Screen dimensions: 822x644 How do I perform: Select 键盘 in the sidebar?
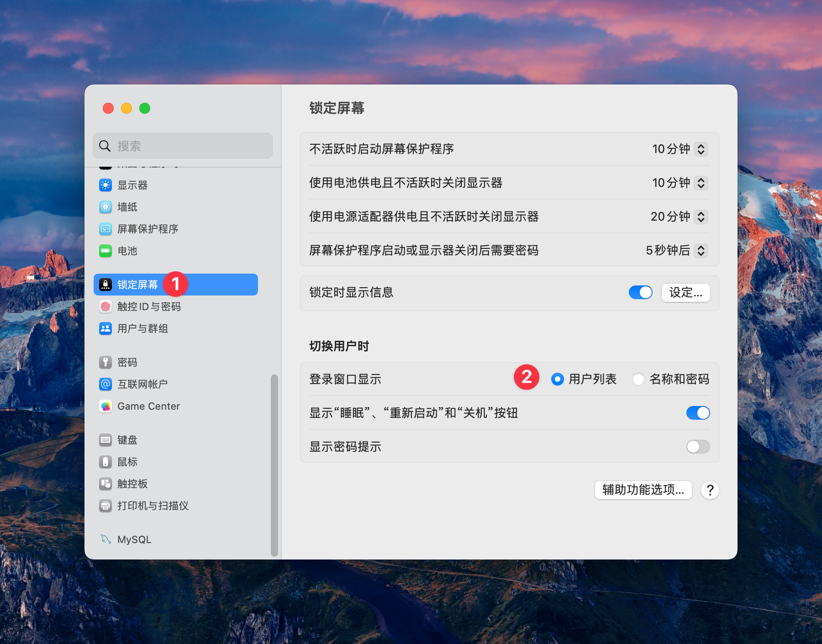(x=176, y=440)
